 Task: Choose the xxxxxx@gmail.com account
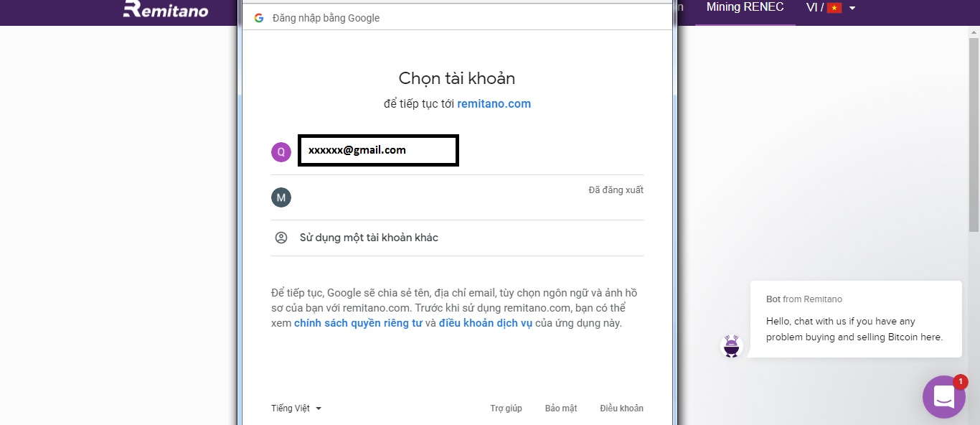pyautogui.click(x=378, y=150)
